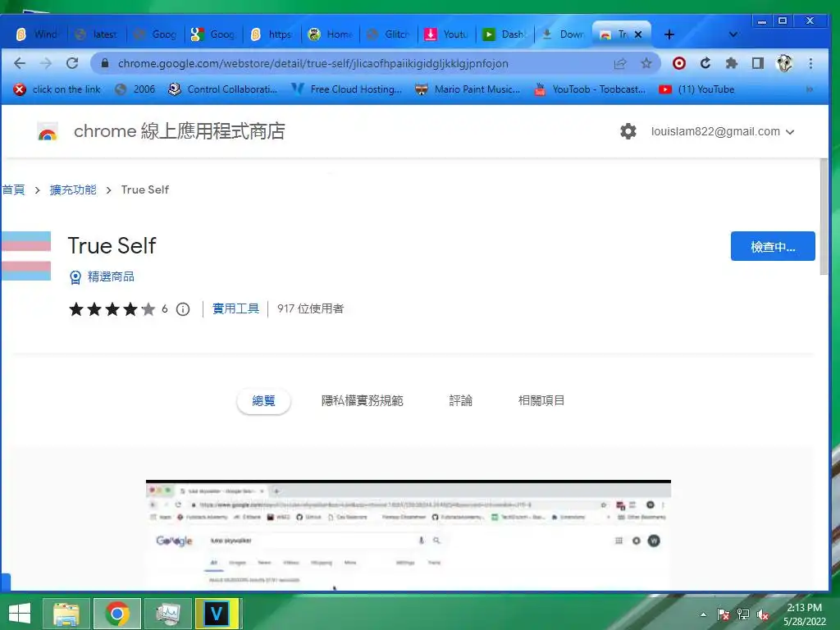Viewport: 840px width, 630px height.
Task: Open File Explorer from the taskbar
Action: [x=66, y=614]
